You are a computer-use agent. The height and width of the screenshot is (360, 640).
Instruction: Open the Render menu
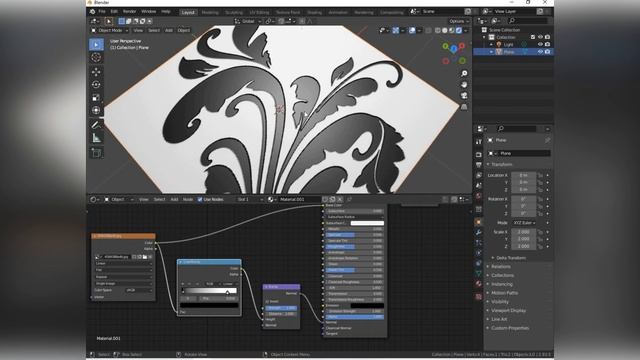[x=129, y=11]
